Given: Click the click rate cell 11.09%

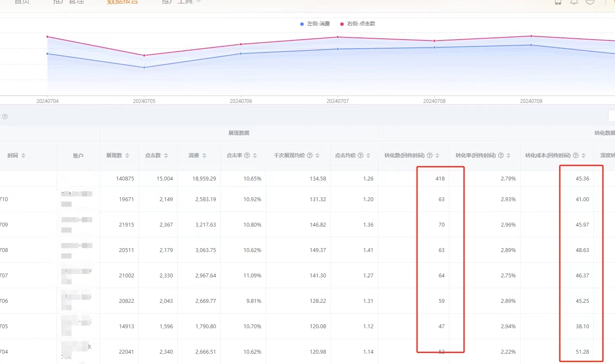Looking at the screenshot, I should coord(252,276).
